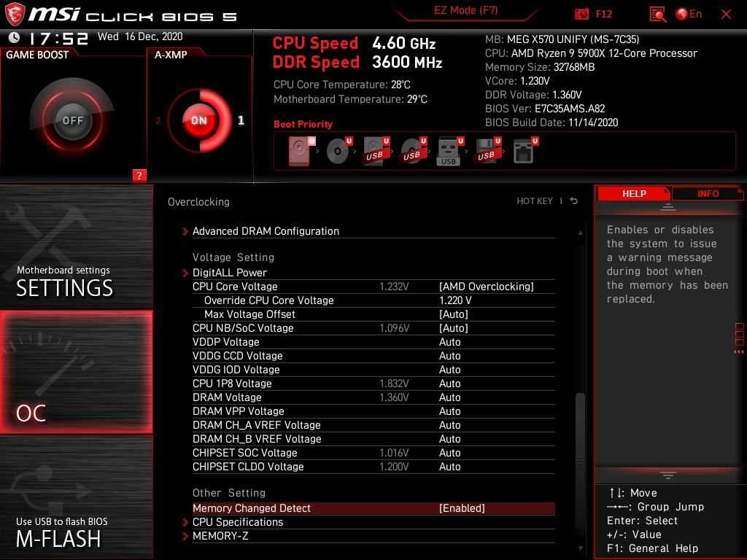Click the settings list scrollbar thumb
The height and width of the screenshot is (560, 747).
tap(580, 459)
